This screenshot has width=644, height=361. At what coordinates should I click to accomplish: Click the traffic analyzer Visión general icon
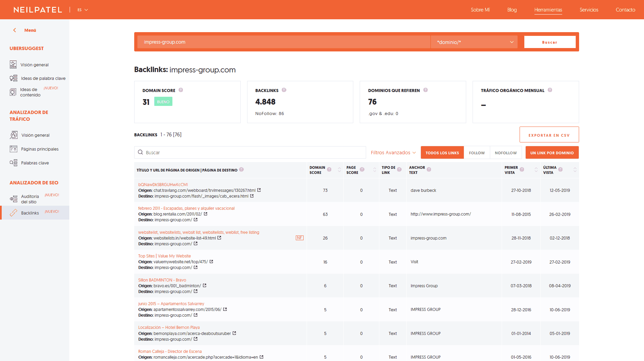click(x=14, y=135)
